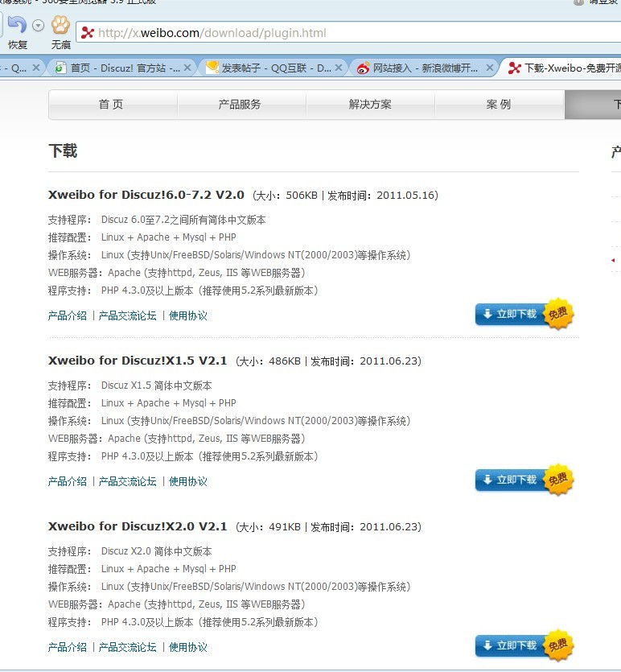This screenshot has height=672, width=621.
Task: Open the dropdown arrow beside restore icon
Action: point(38,26)
